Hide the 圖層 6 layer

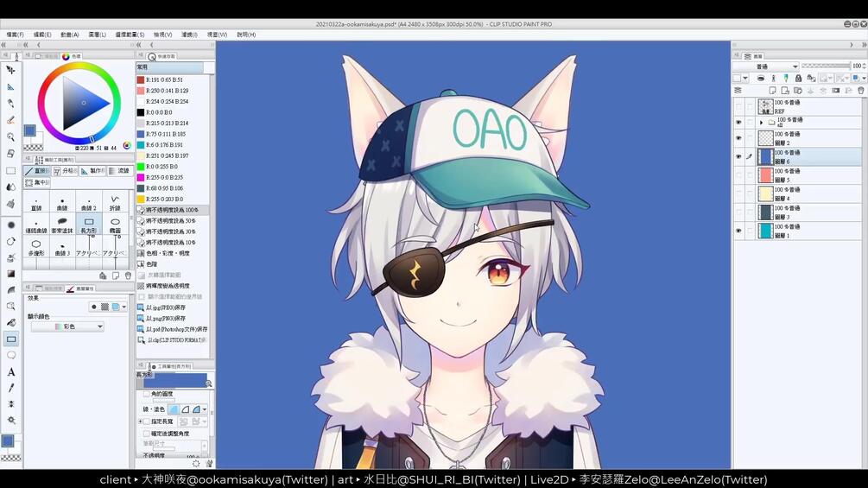coord(738,156)
